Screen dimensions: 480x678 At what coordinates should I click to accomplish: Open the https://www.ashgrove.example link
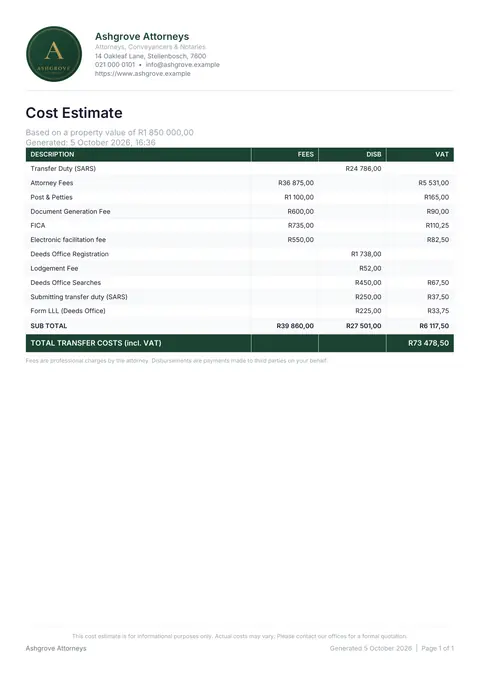[143, 74]
